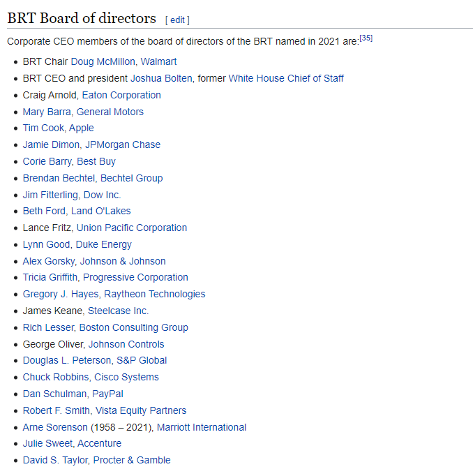The image size is (473, 476).
Task: Open citation reference 35
Action: 366,38
